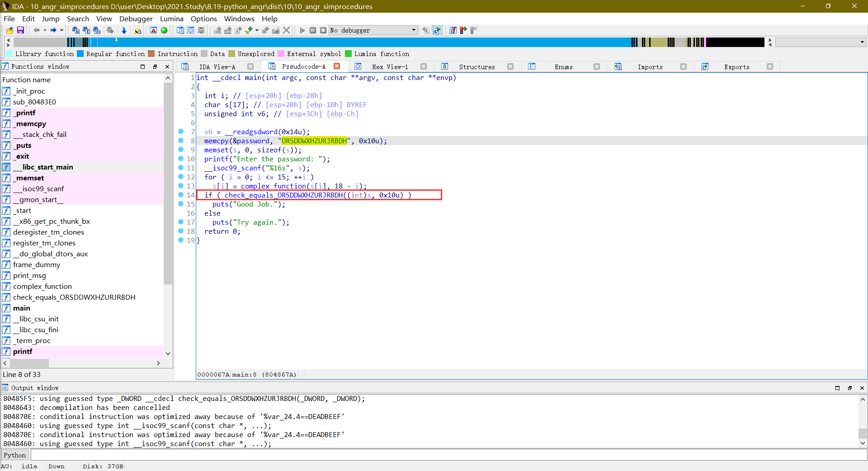
Task: Jump forward with the blue right arrow
Action: pos(53,30)
